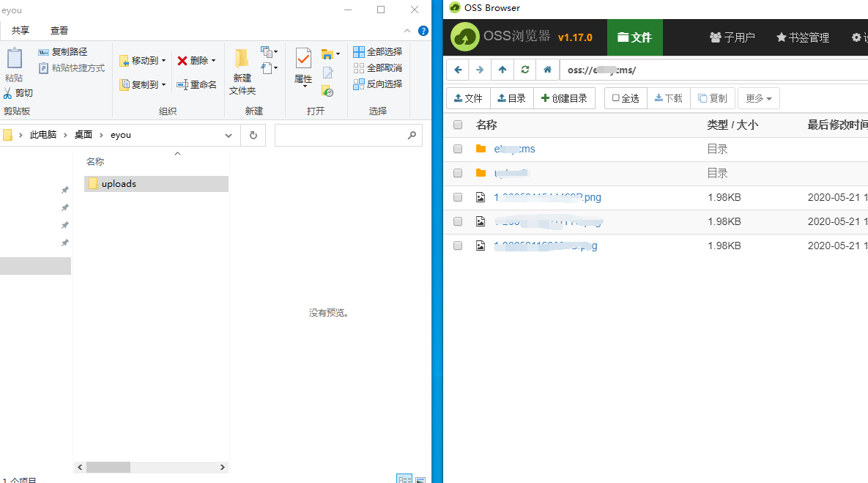
Task: Click the 下载 (download) button
Action: [669, 98]
